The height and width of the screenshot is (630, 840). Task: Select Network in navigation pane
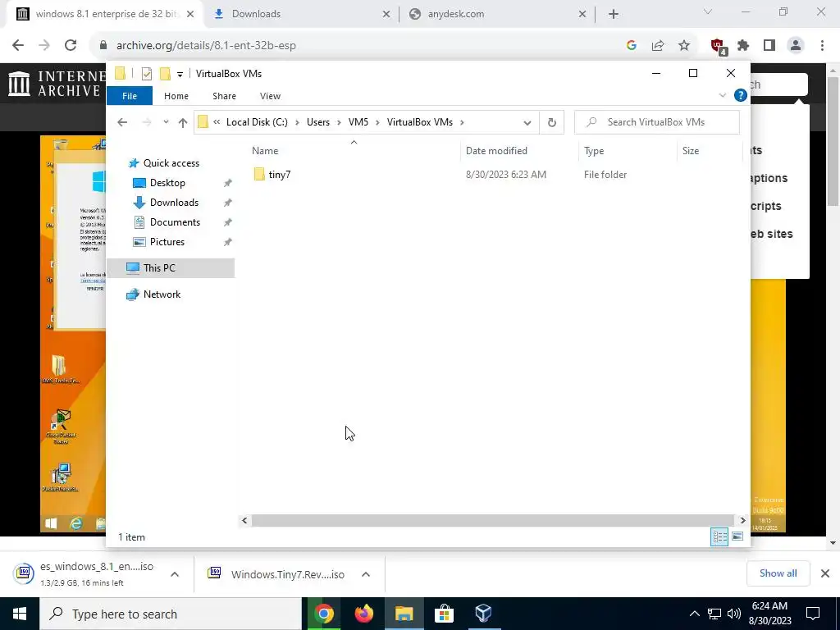(162, 294)
